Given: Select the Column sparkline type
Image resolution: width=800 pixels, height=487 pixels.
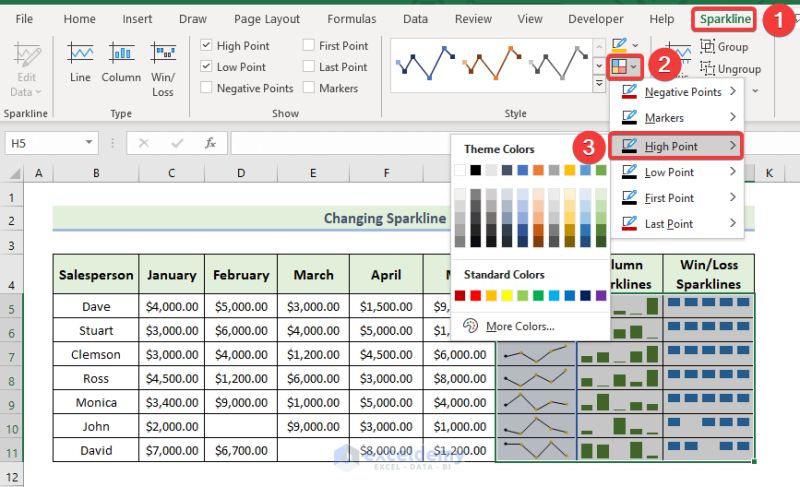Looking at the screenshot, I should [121, 63].
